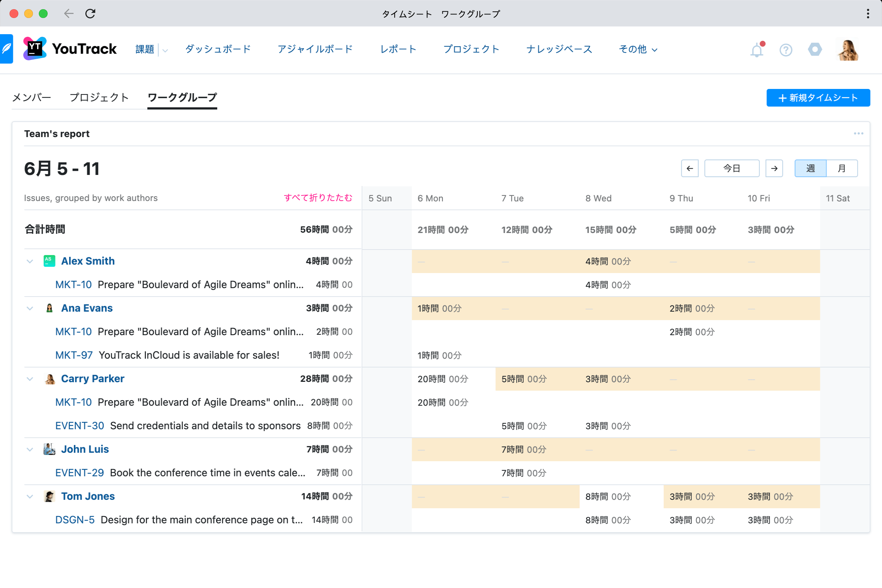882x588 pixels.
Task: Click the YouTrack logo
Action: 70,49
